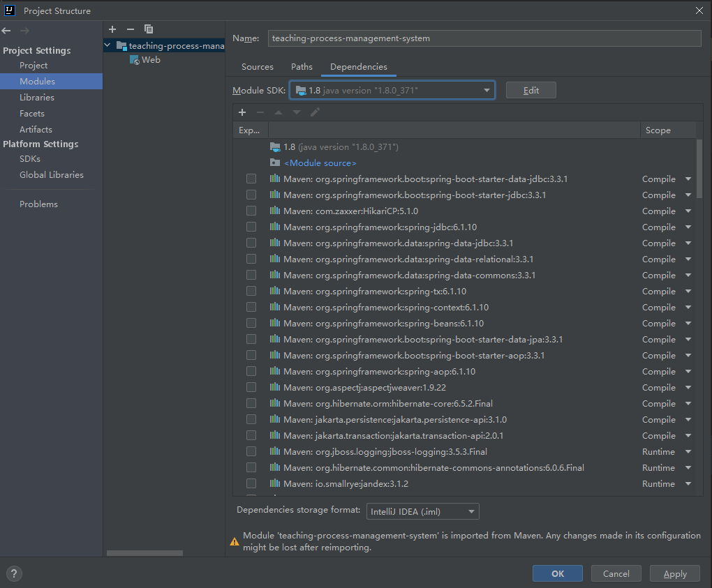
Task: Open scope dropdown for spring-data-jdbc:3.3.1
Action: pyautogui.click(x=688, y=243)
